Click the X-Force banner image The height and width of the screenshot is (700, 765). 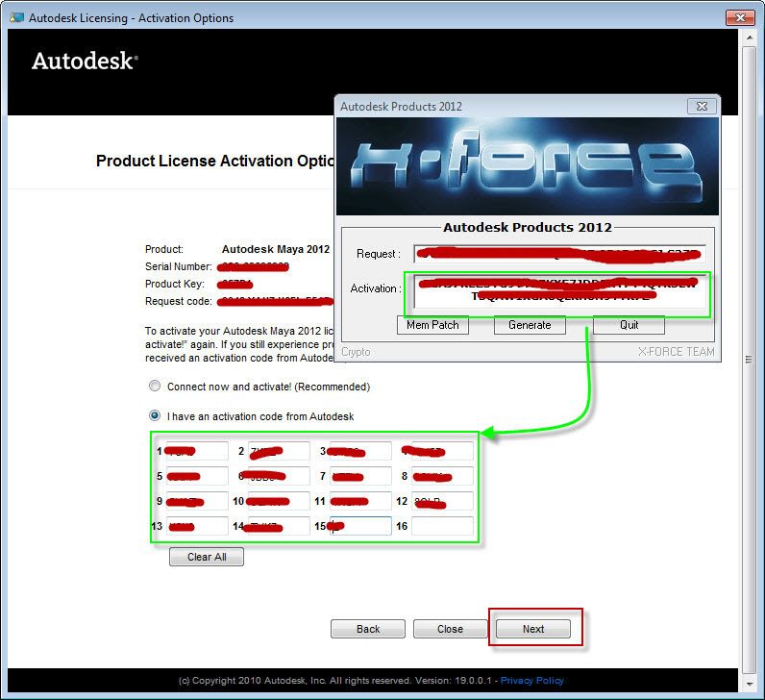point(528,166)
